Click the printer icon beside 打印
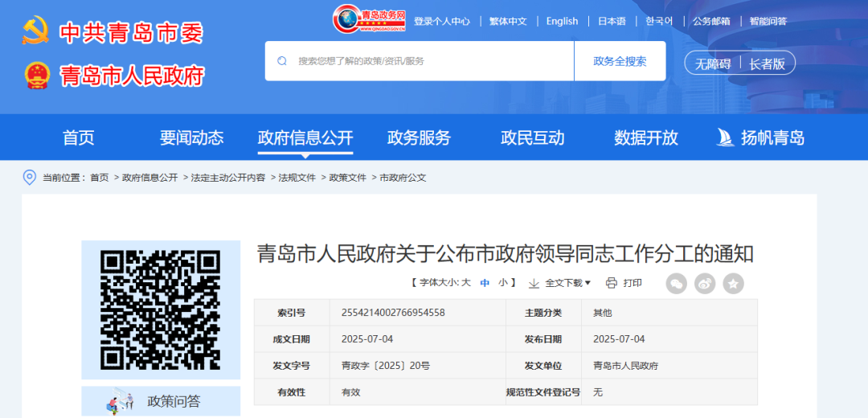 pyautogui.click(x=612, y=283)
